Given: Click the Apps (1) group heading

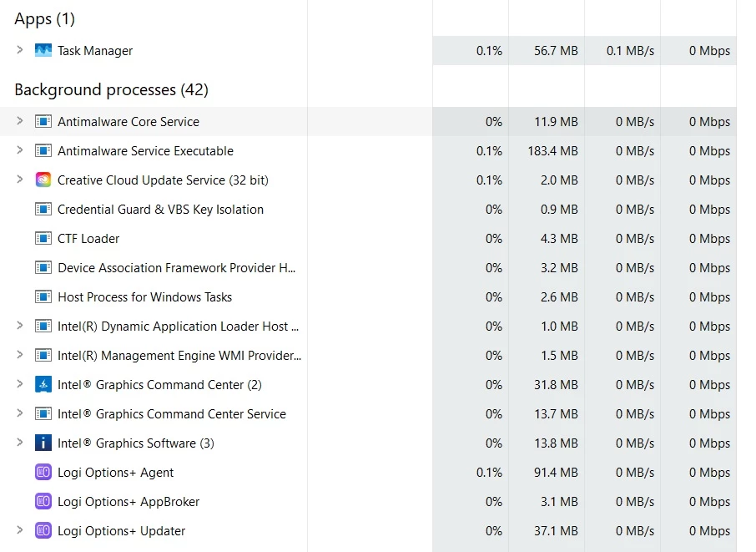Looking at the screenshot, I should 45,19.
